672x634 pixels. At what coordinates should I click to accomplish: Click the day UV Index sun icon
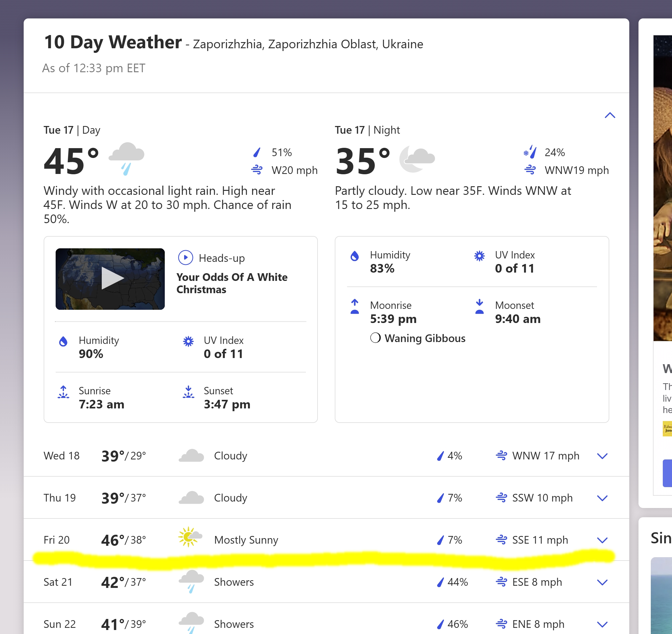(188, 342)
